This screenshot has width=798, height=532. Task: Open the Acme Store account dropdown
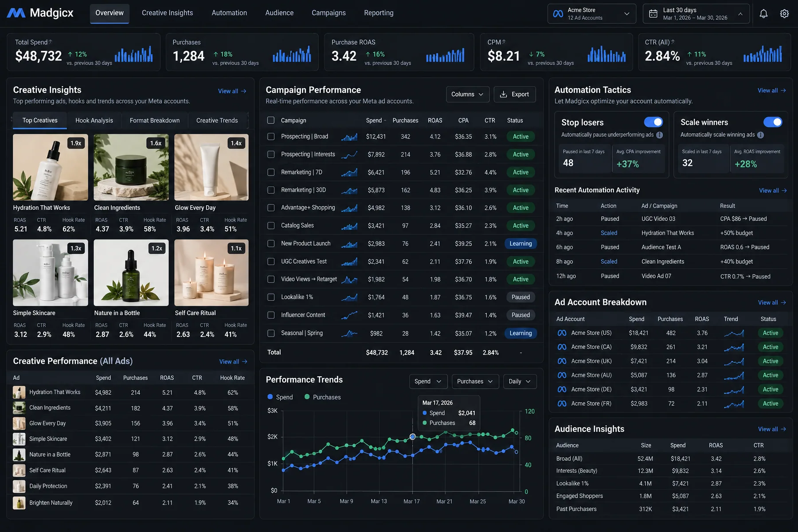click(592, 14)
